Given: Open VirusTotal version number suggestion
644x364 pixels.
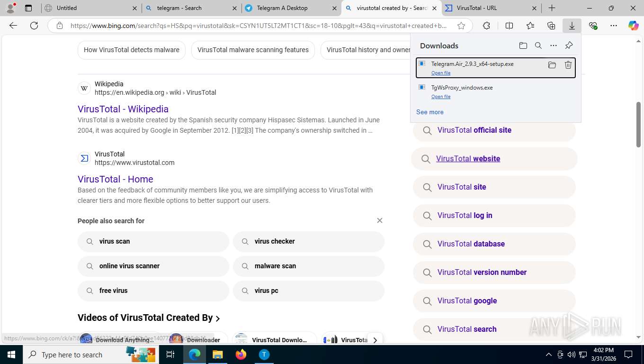Looking at the screenshot, I should tap(494, 273).
